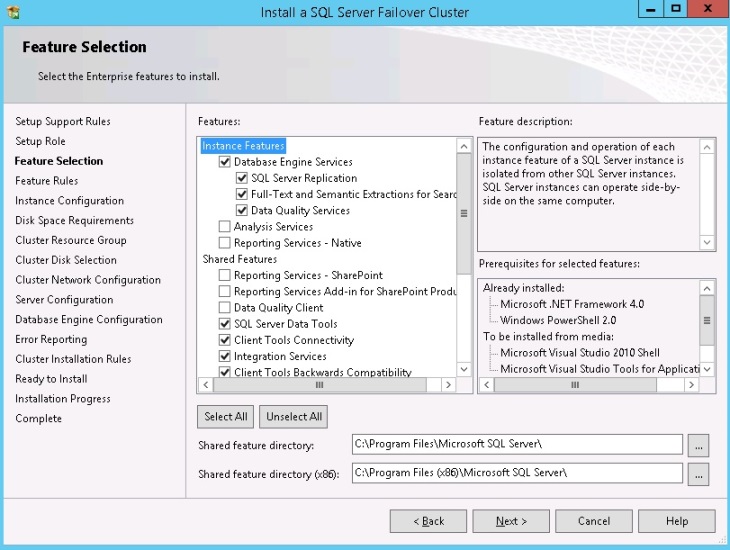This screenshot has width=730, height=550.
Task: Click Ready to Install step
Action: 51,379
